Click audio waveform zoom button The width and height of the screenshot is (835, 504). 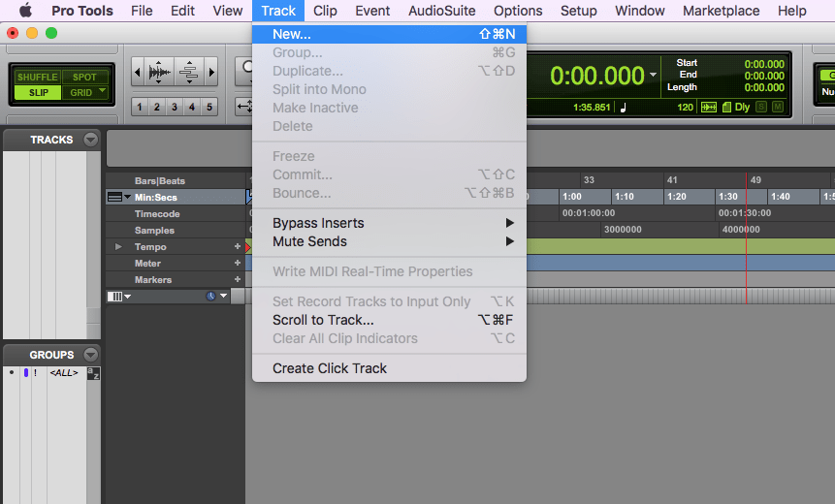(x=159, y=72)
